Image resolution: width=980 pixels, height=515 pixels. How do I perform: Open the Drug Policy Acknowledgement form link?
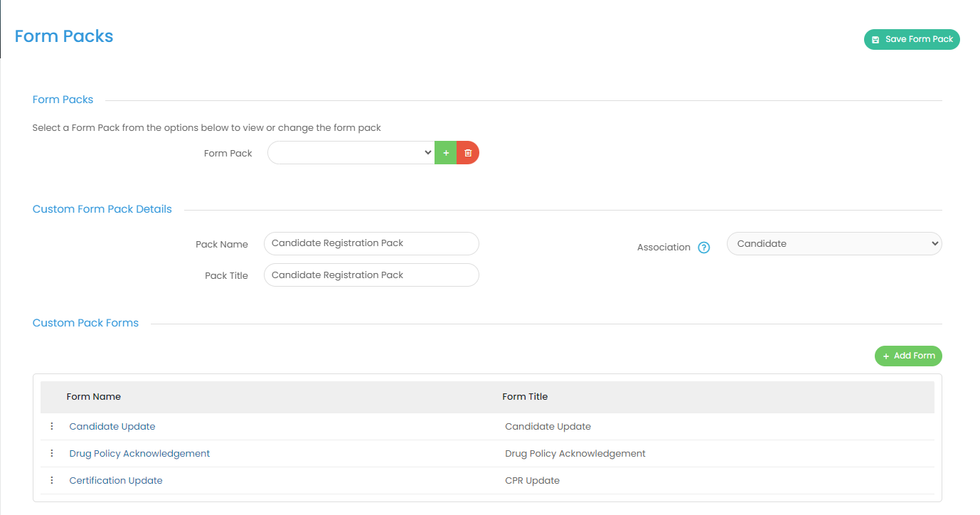(x=139, y=454)
